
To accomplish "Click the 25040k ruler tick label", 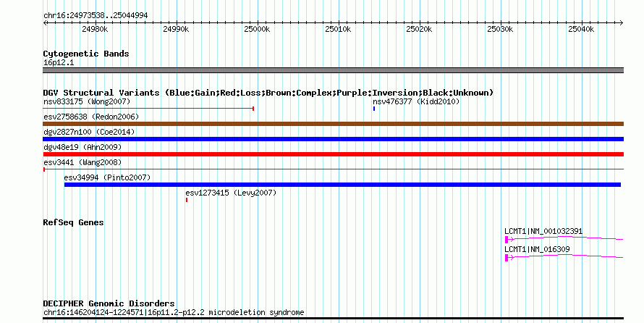I will pyautogui.click(x=581, y=29).
